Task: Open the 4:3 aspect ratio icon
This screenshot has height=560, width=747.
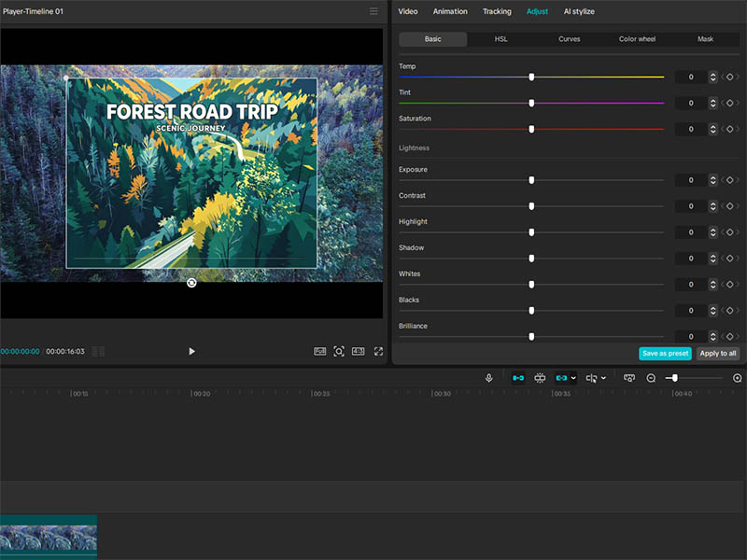Action: coord(359,352)
